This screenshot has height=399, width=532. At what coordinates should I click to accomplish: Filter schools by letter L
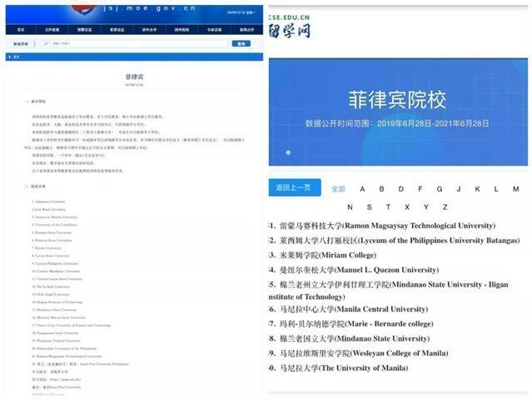point(496,189)
